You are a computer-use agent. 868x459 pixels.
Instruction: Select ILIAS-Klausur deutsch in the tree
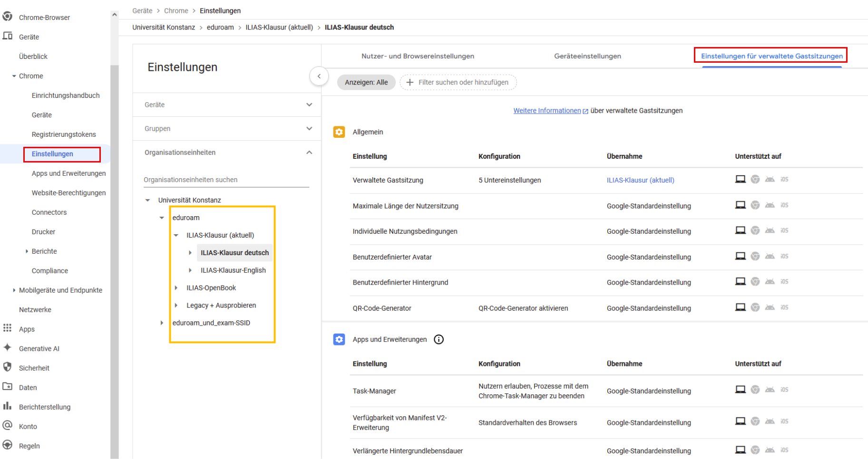click(x=234, y=253)
